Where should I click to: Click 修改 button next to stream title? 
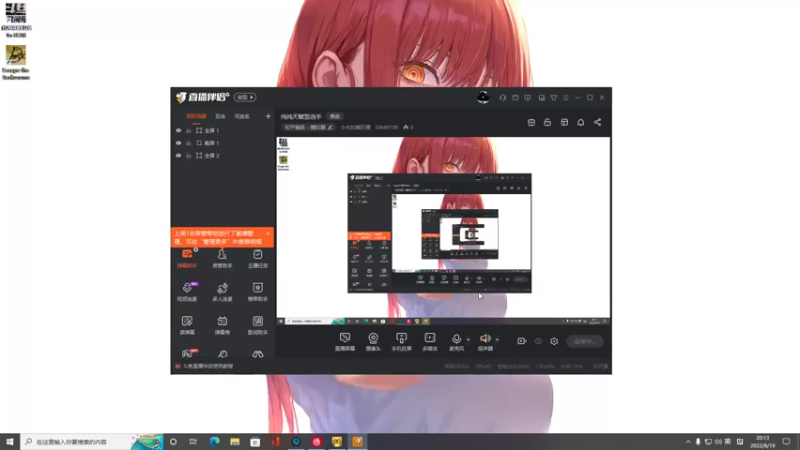click(x=335, y=116)
